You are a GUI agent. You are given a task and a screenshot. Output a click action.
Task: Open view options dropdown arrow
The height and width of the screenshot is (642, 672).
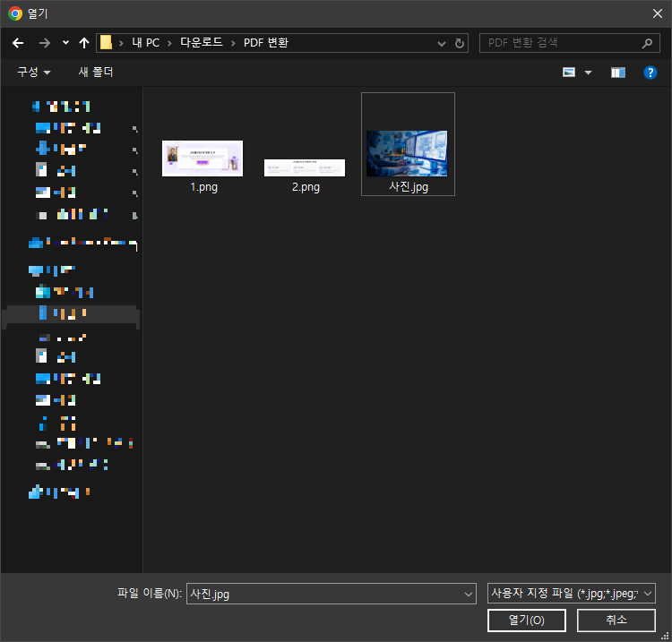[x=589, y=73]
